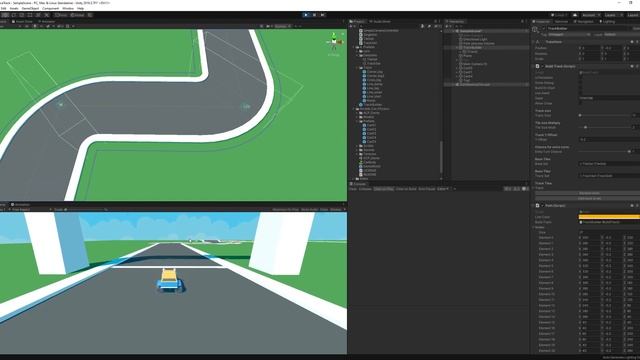Open the Animation tab beside the Game view

coord(21,204)
